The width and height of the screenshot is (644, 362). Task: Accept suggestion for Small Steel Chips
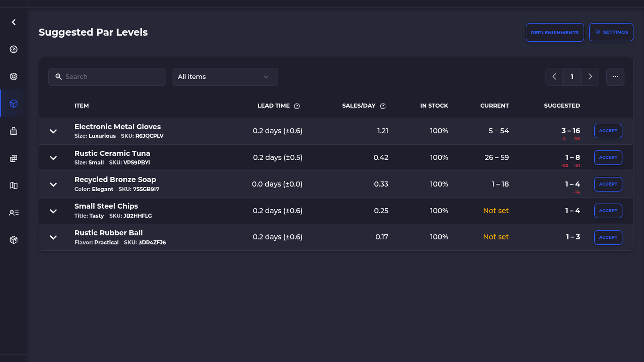(608, 211)
